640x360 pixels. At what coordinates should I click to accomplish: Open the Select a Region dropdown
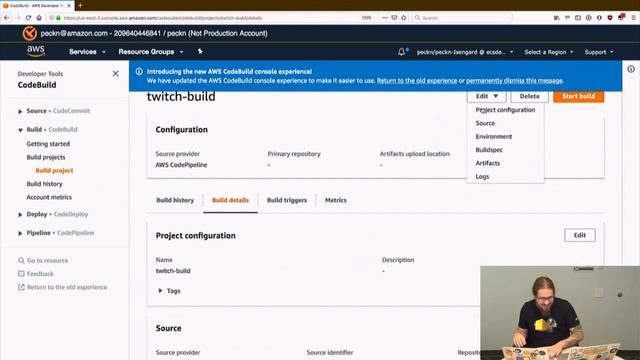pyautogui.click(x=549, y=52)
